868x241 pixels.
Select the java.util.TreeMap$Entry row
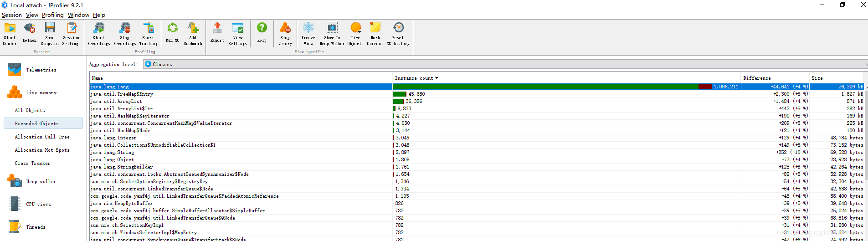click(477, 94)
